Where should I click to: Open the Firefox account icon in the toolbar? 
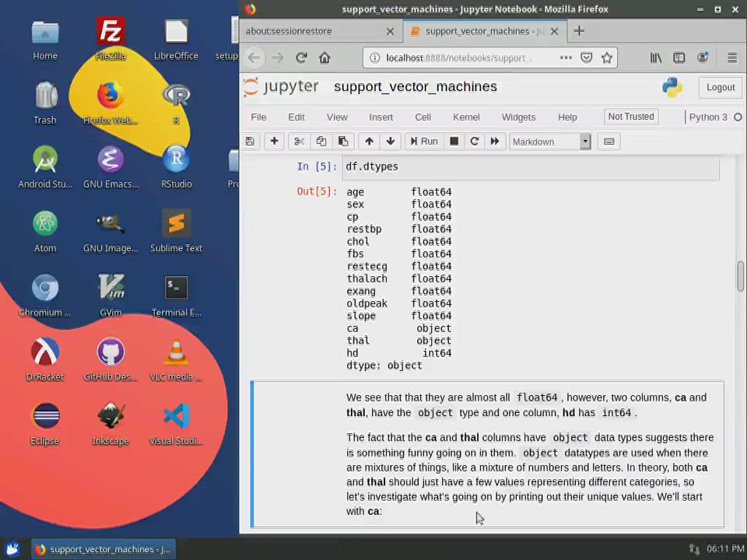[703, 58]
